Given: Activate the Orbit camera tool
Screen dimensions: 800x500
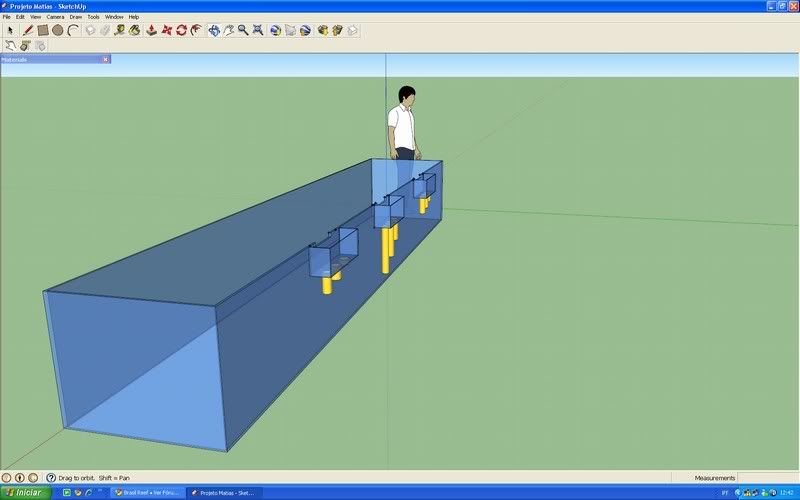Looking at the screenshot, I should [x=214, y=31].
